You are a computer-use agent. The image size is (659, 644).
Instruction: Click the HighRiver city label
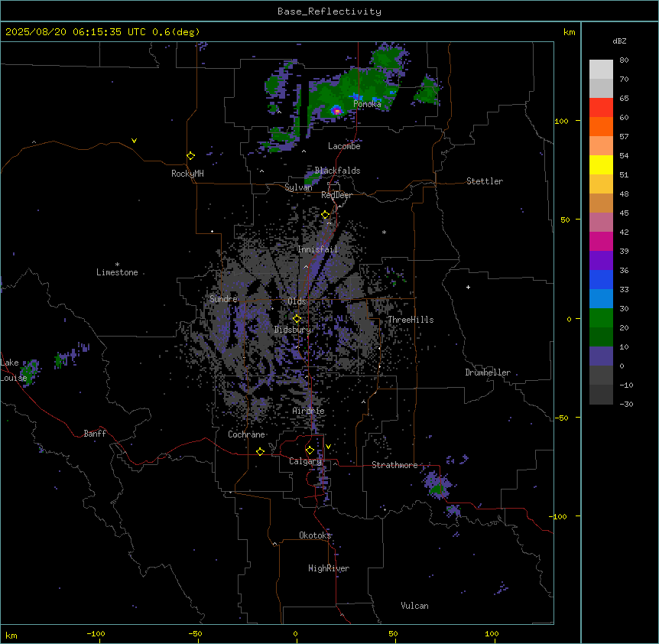(329, 568)
